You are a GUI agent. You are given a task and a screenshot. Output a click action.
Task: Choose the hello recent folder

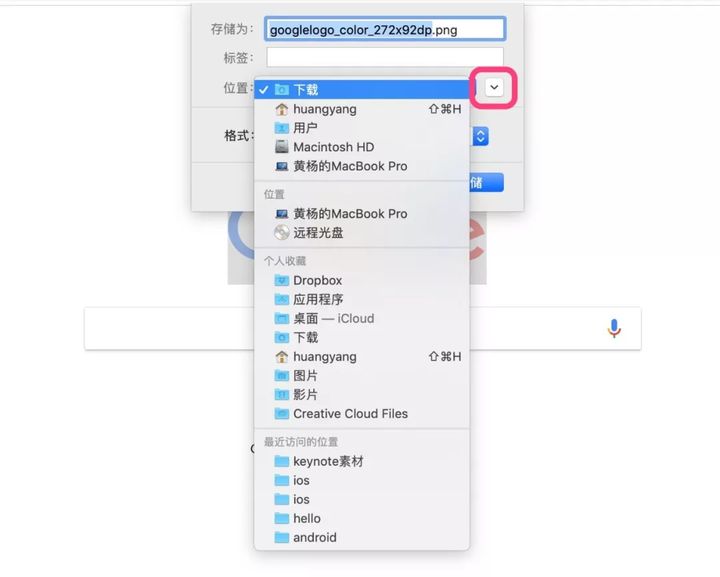pyautogui.click(x=362, y=518)
